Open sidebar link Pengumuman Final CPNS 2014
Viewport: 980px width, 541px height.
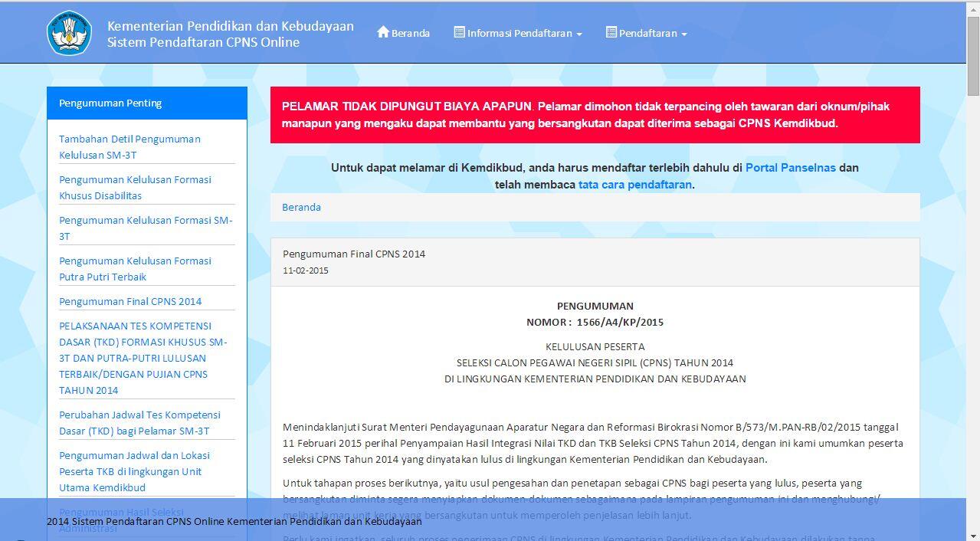pyautogui.click(x=130, y=301)
